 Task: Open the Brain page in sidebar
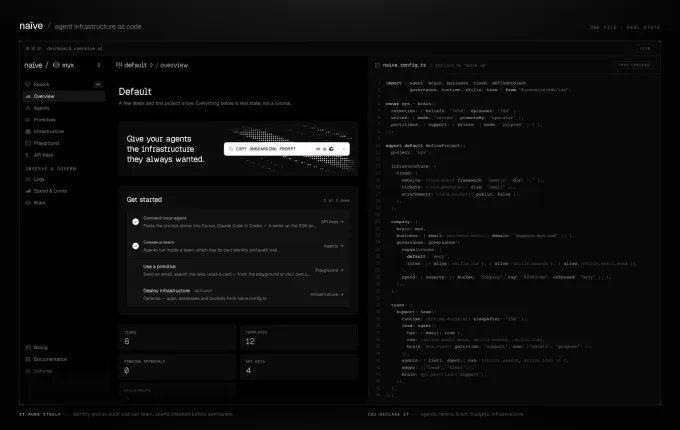[x=64, y=202]
